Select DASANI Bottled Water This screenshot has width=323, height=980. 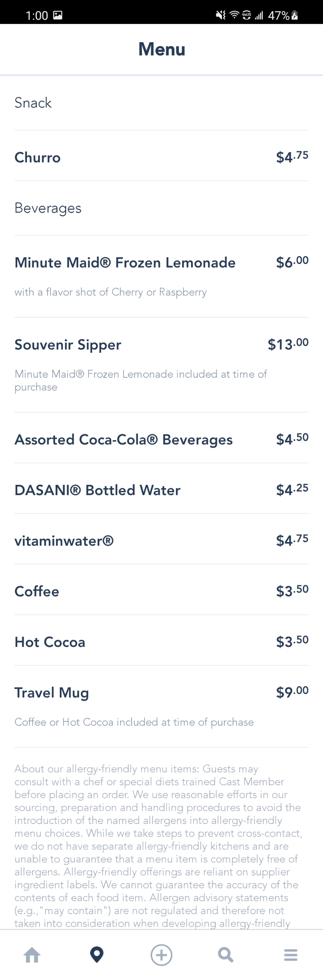tap(98, 490)
